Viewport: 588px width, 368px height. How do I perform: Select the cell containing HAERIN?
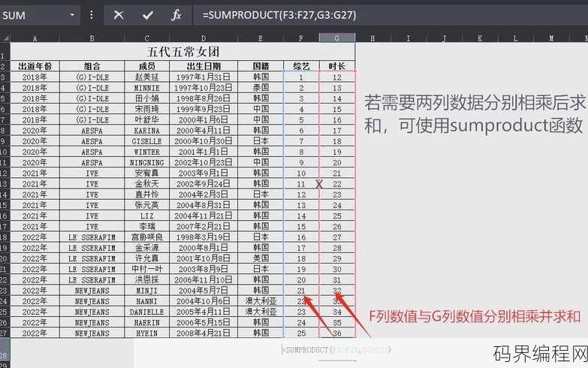point(146,323)
